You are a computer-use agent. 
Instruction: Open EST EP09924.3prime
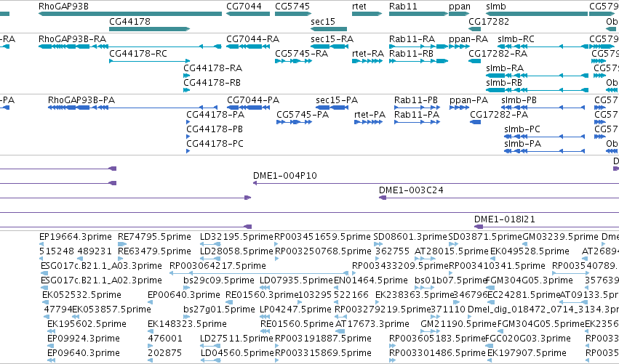click(x=84, y=339)
